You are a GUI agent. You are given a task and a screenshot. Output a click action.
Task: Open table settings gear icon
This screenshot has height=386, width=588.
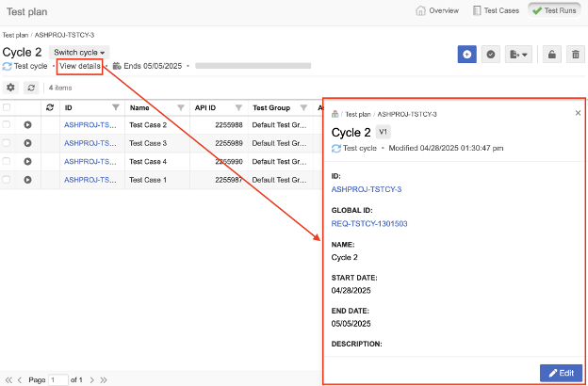[11, 88]
